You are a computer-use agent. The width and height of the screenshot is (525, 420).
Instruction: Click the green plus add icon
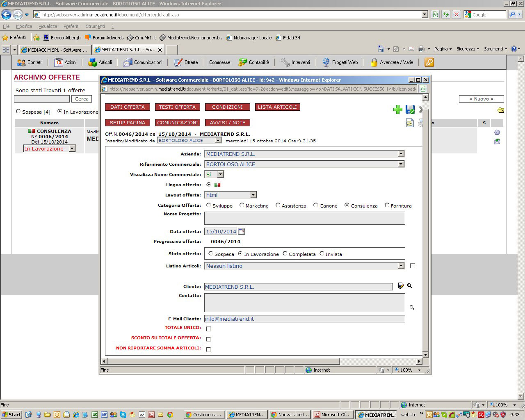397,110
